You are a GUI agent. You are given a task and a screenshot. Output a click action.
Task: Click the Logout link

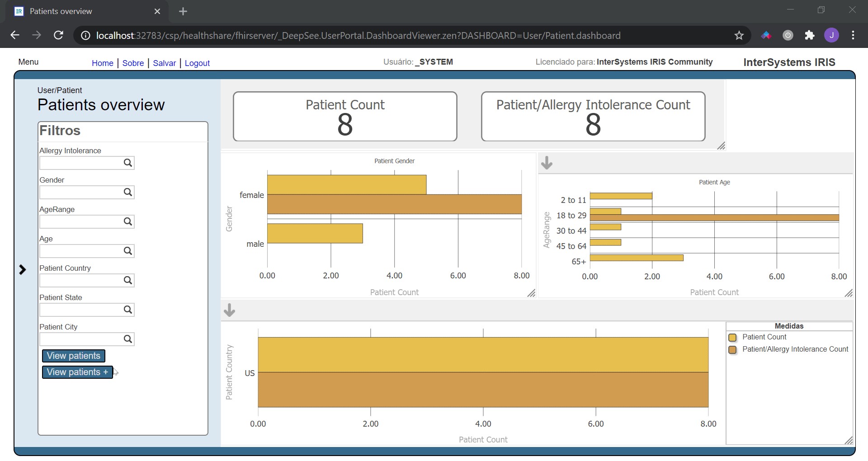197,63
